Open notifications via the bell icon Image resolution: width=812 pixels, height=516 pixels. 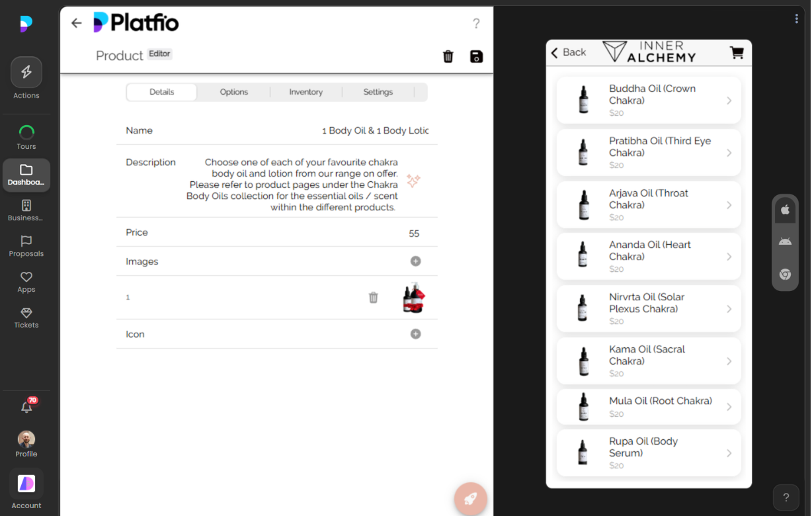click(26, 406)
